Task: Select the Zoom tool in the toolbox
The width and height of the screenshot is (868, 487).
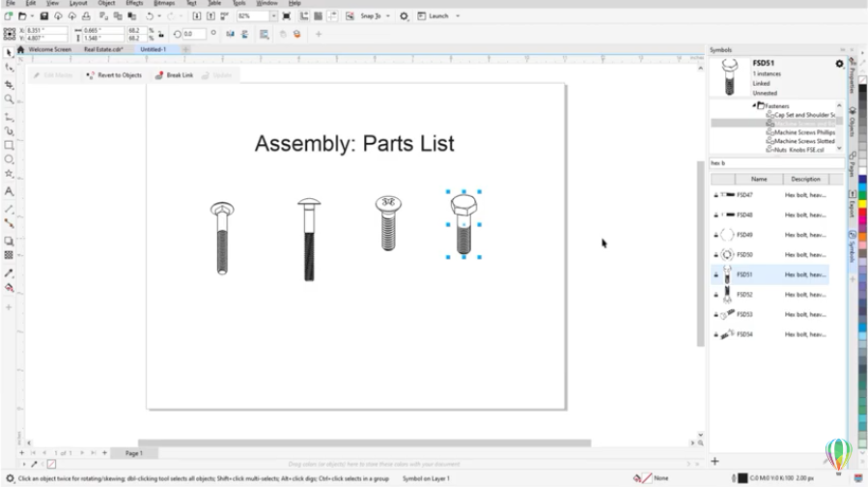Action: coord(9,100)
